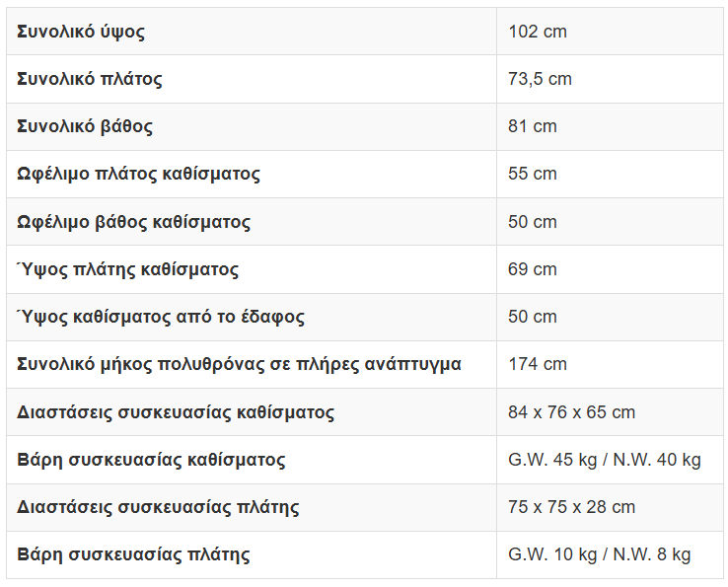Click 'Ωφέλιμο βάθος καθίσματος' label
This screenshot has height=587, width=728.
pos(134,222)
